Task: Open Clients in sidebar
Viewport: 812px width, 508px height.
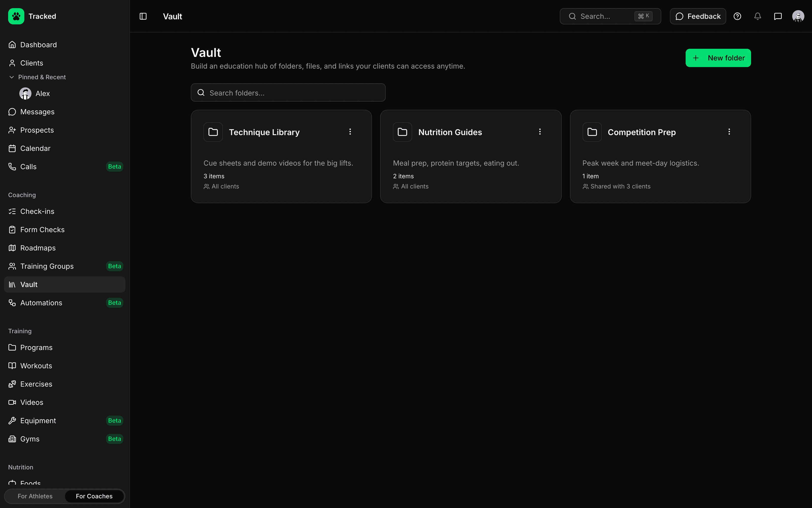Action: pos(64,63)
